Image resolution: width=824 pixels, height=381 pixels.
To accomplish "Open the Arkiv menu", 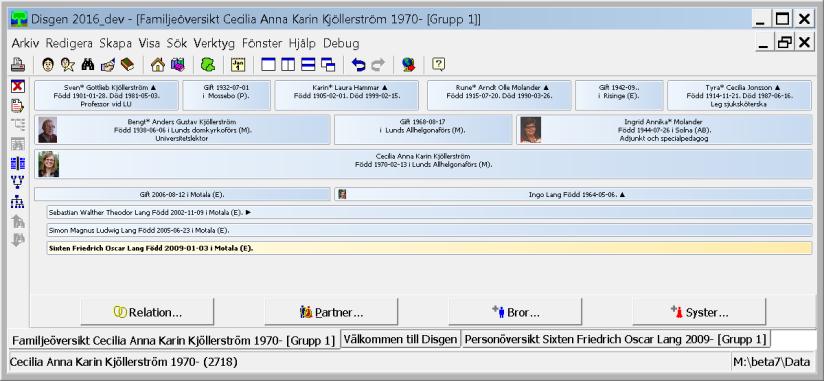I will click(25, 43).
